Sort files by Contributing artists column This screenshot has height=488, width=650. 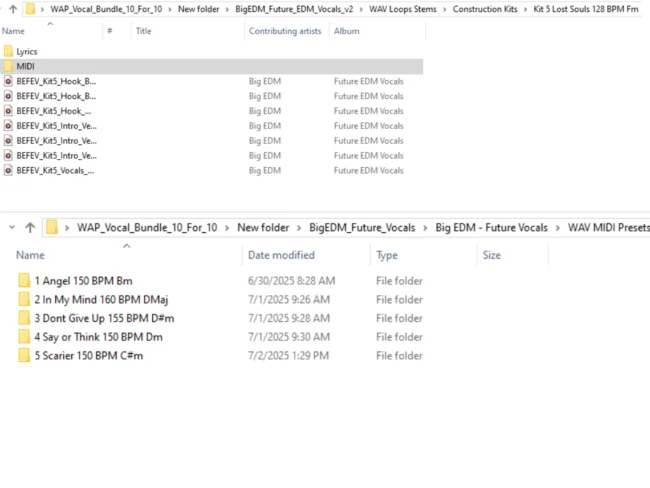pyautogui.click(x=285, y=31)
